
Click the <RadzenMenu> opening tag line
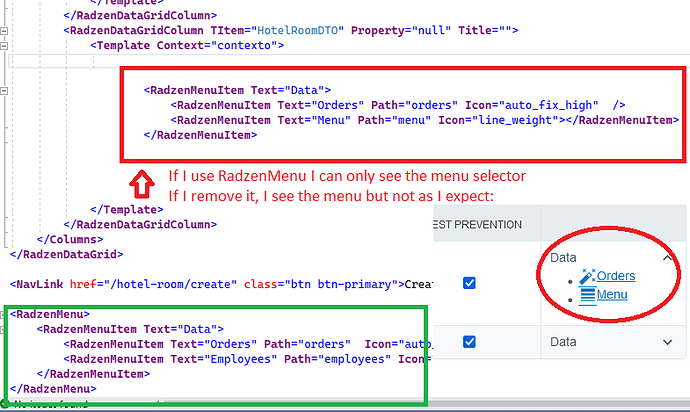click(50, 314)
